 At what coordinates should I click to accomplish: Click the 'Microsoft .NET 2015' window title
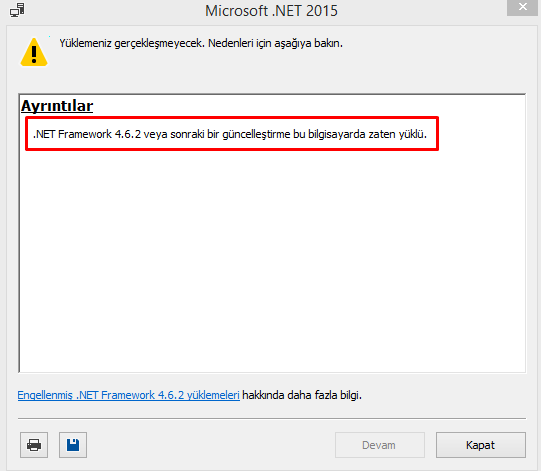[271, 11]
